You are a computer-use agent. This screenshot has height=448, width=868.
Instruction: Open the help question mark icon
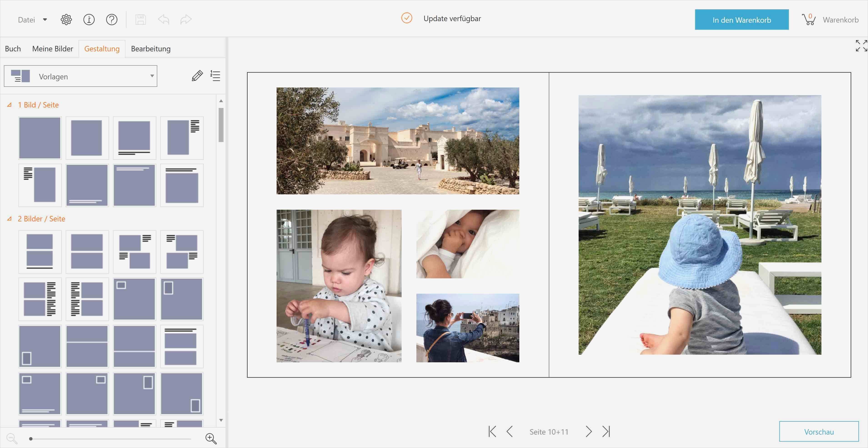coord(112,20)
